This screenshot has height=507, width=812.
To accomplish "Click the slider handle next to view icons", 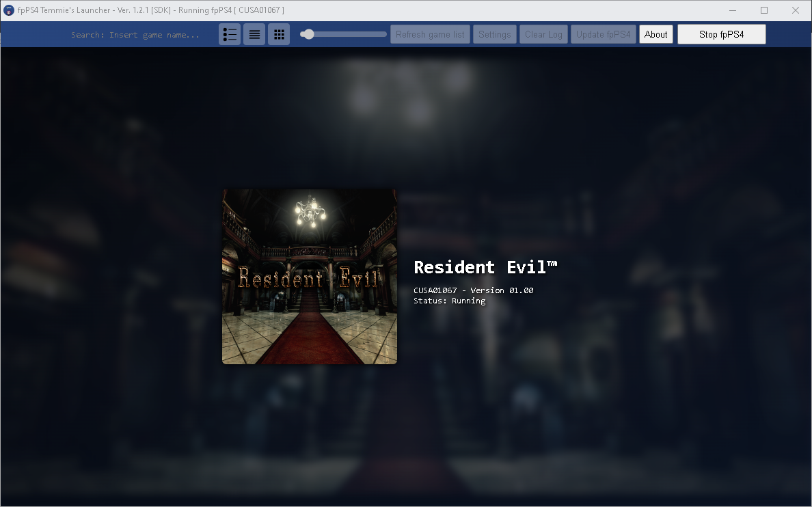I will [308, 33].
